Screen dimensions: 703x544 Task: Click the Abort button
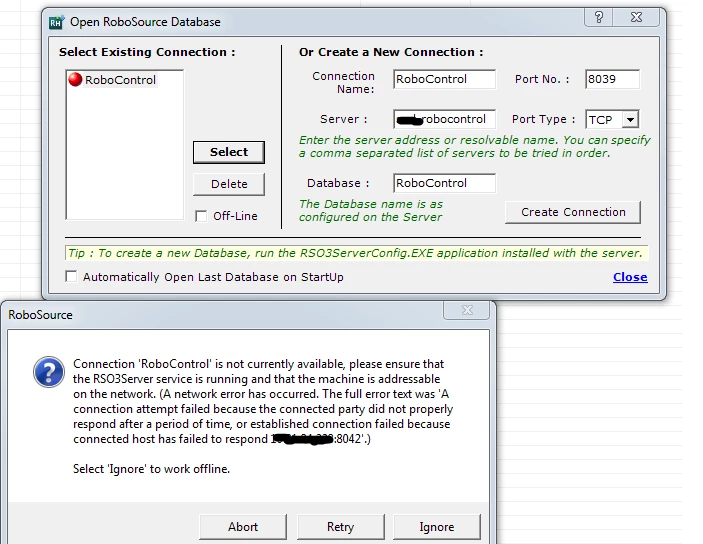click(243, 527)
